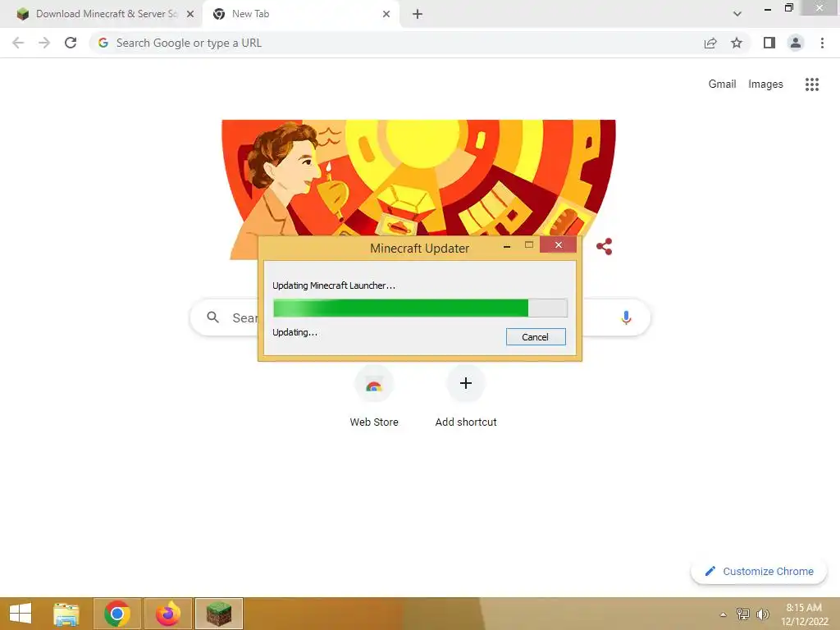Open the Images link
The height and width of the screenshot is (630, 840).
coord(765,84)
